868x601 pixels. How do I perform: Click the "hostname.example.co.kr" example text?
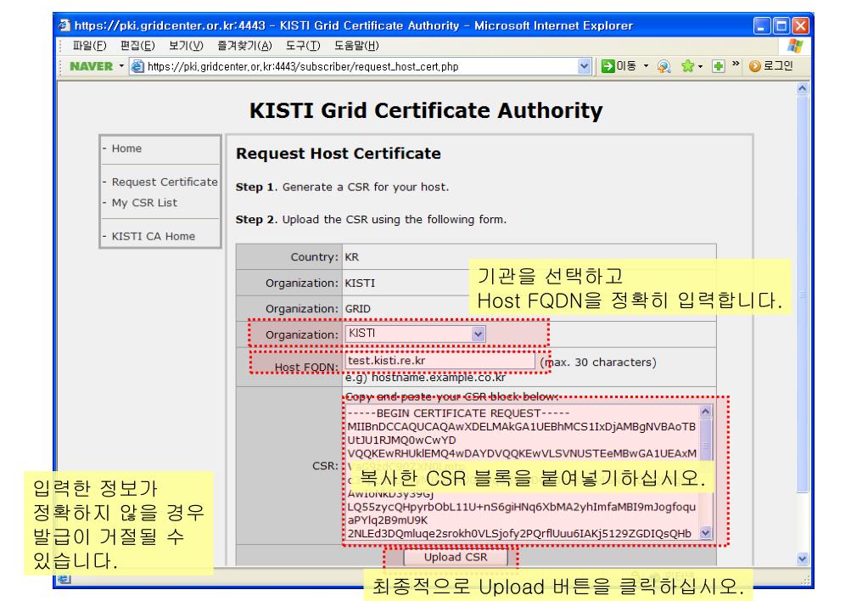[x=439, y=378]
